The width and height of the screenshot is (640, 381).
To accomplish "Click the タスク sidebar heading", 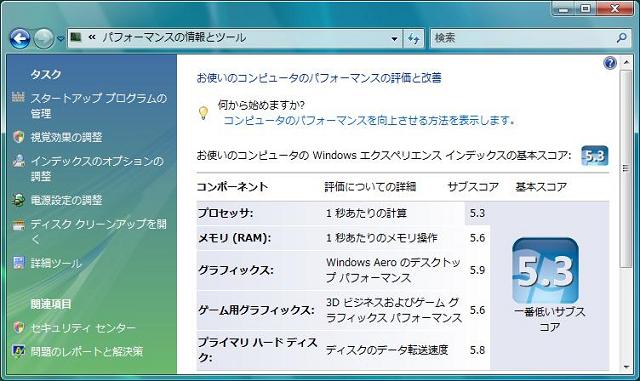I will tap(46, 74).
